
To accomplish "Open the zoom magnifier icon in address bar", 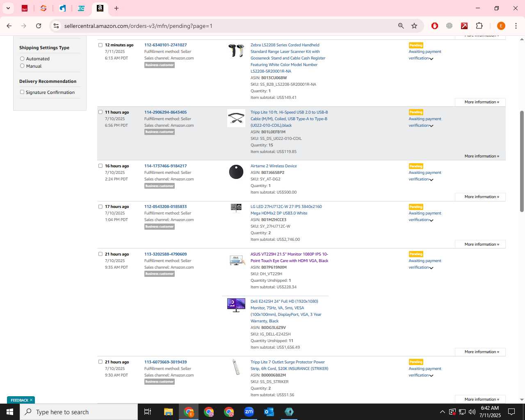I will pos(401,26).
